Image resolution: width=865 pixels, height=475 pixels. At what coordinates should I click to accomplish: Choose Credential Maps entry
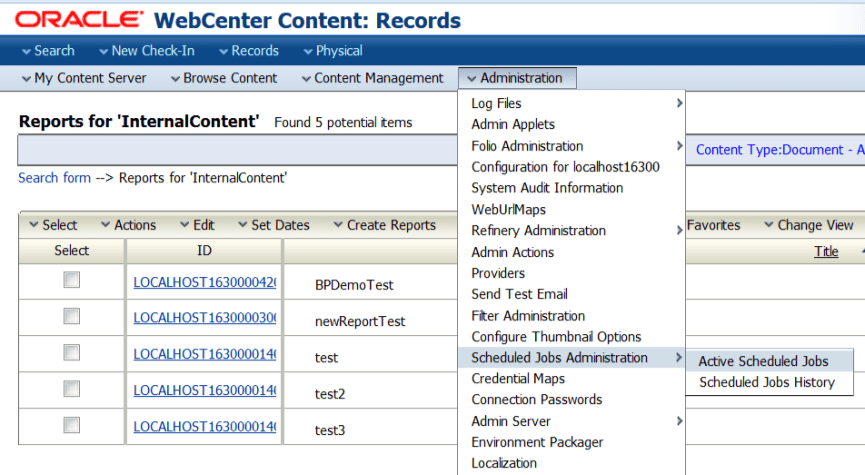[572, 379]
